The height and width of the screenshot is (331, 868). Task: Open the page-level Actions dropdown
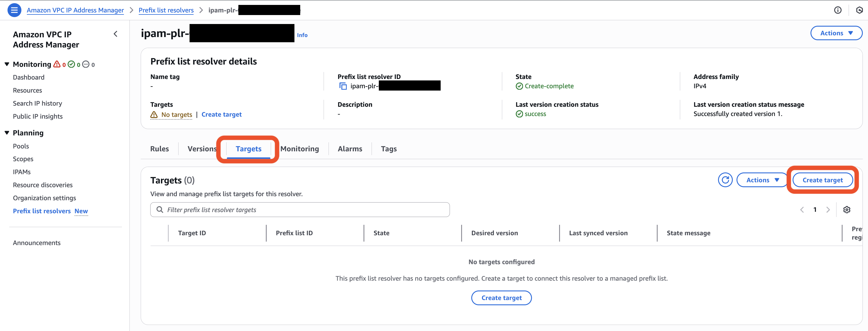(836, 33)
